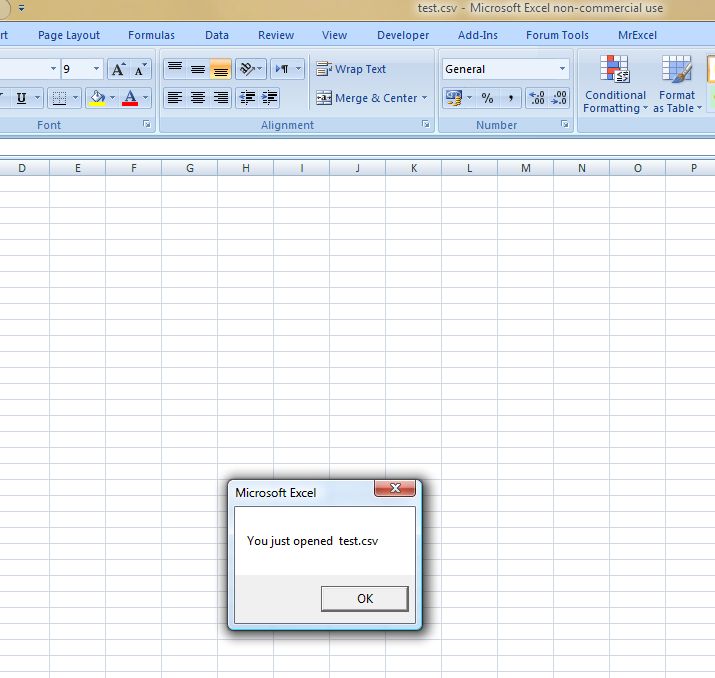The width and height of the screenshot is (715, 678).
Task: Center text horizontally
Action: click(197, 98)
